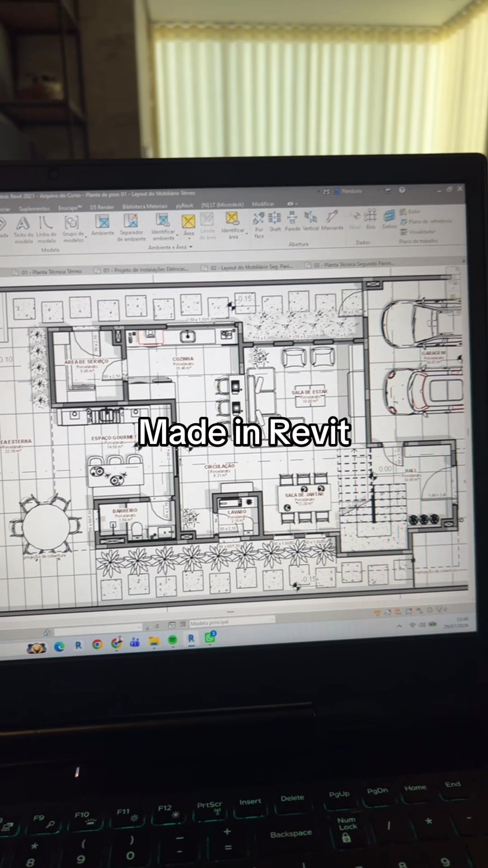The image size is (488, 868).
Task: Show hidden system tray icons chevron
Action: [x=399, y=626]
